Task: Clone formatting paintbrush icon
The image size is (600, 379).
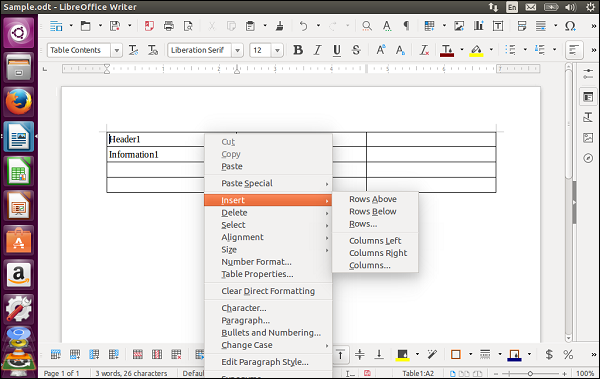Action: (x=280, y=26)
